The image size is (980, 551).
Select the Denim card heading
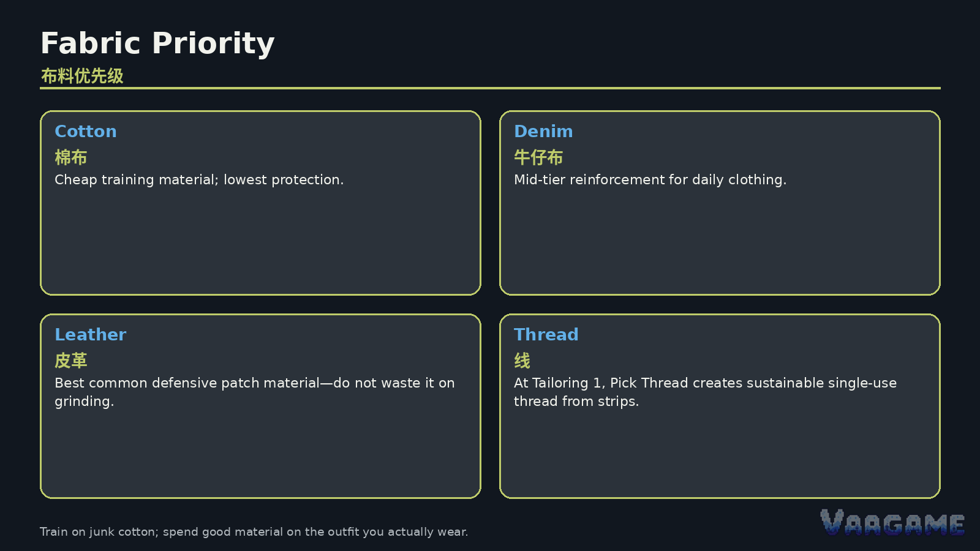(543, 132)
